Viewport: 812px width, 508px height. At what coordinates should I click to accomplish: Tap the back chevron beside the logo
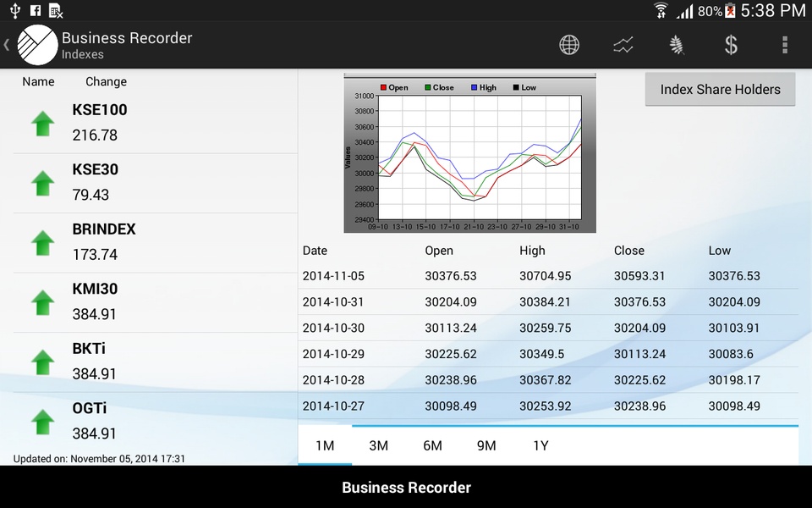coord(7,45)
